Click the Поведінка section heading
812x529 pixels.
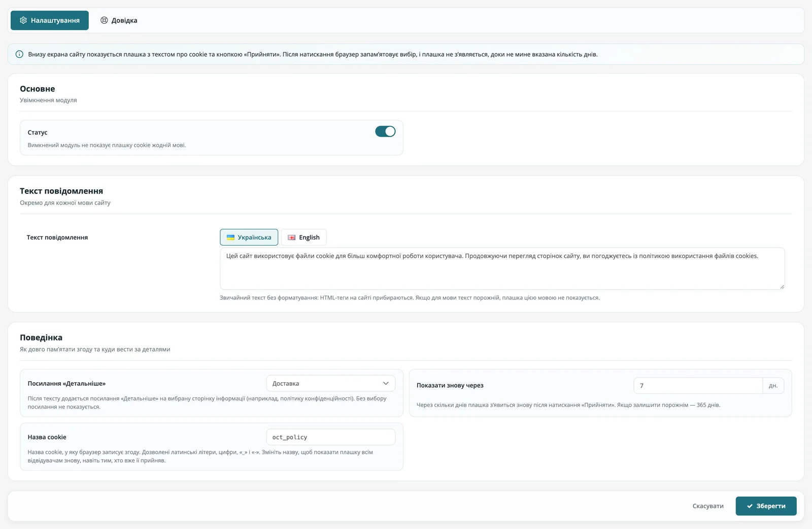pos(41,338)
